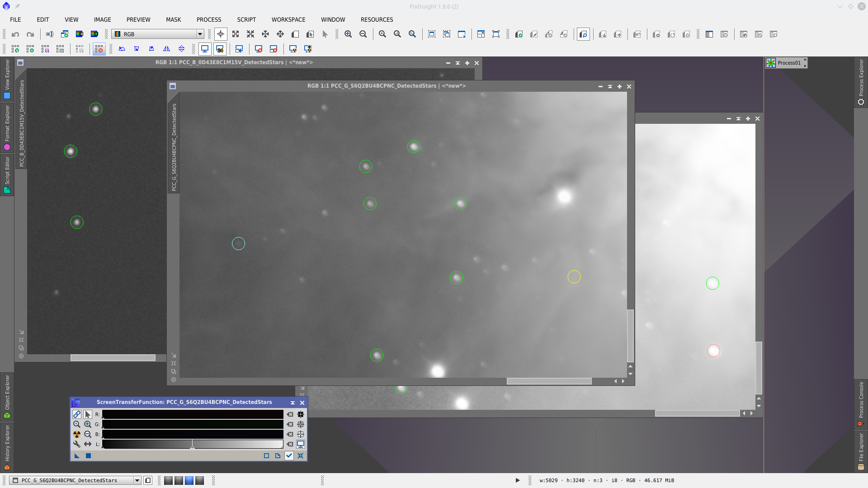Open the History Explorer sidebar tab
This screenshot has width=868, height=488.
pyautogui.click(x=7, y=447)
